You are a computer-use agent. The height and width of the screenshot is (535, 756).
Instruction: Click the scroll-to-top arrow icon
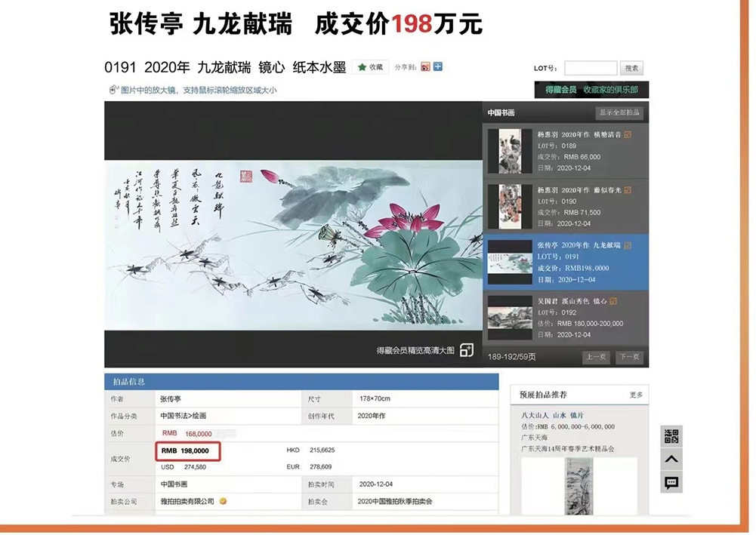(x=671, y=460)
